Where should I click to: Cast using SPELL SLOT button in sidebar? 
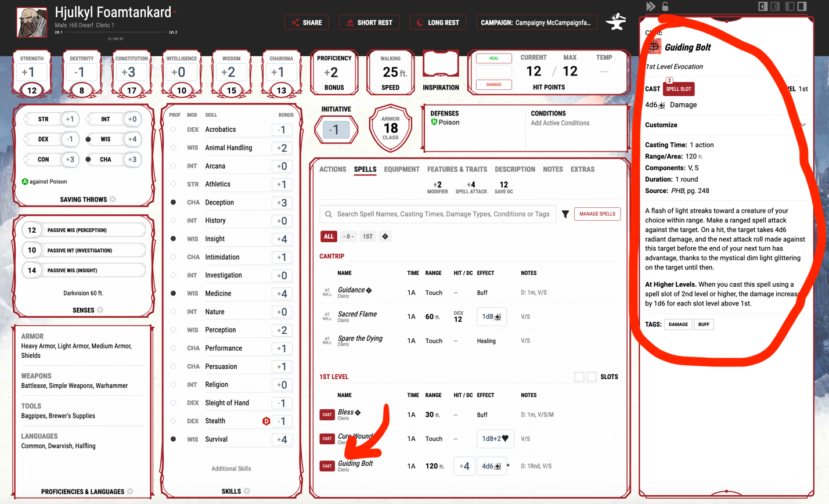[678, 89]
